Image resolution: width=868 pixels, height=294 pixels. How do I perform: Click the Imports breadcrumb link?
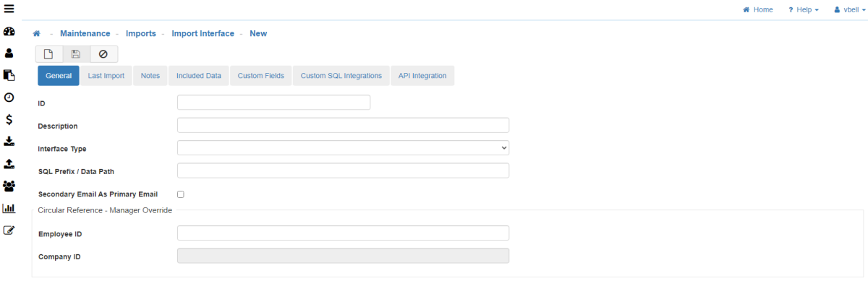[x=141, y=33]
